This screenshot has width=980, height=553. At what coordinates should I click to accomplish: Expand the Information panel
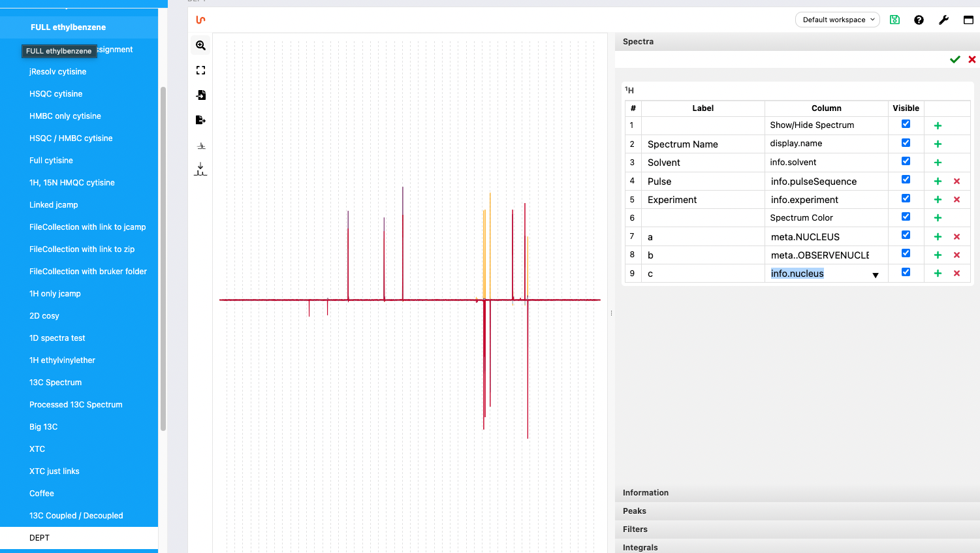pyautogui.click(x=797, y=493)
